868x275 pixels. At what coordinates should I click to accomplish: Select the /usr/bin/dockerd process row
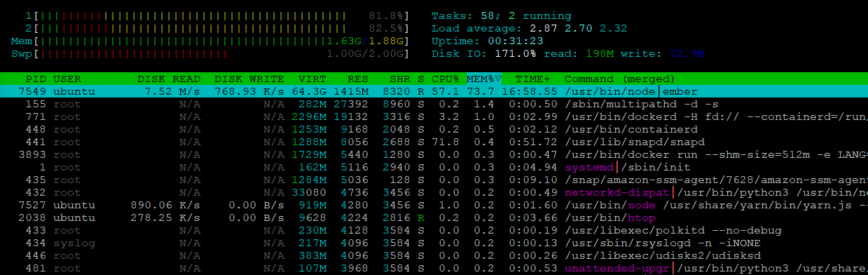click(x=434, y=116)
